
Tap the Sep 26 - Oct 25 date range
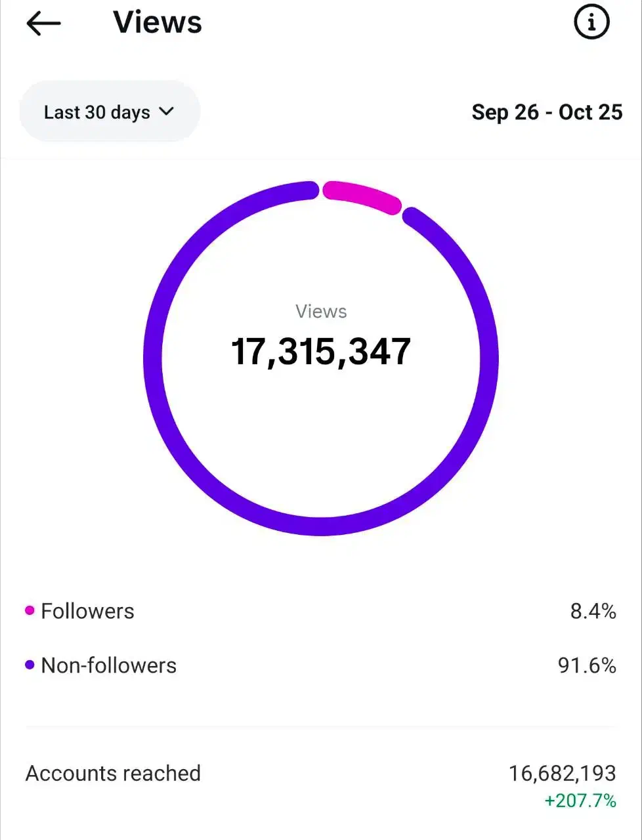click(546, 112)
